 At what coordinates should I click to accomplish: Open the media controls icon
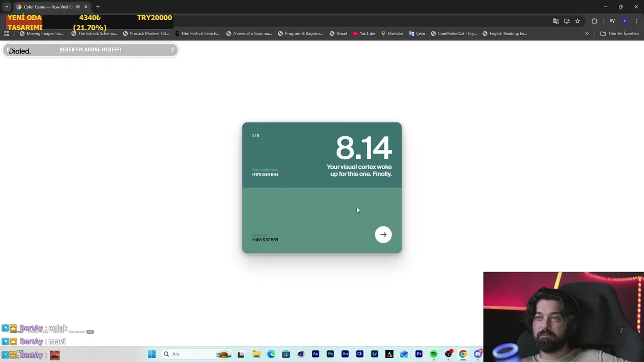click(x=612, y=21)
